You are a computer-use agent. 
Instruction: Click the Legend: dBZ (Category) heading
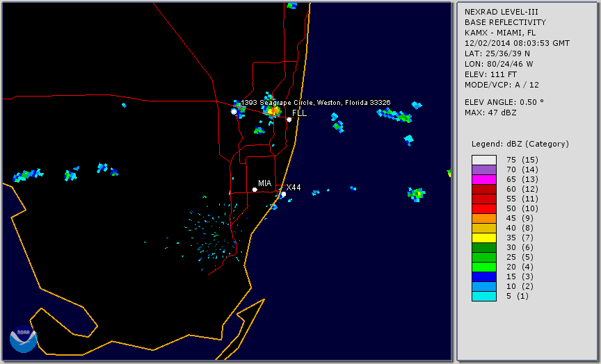tap(520, 144)
